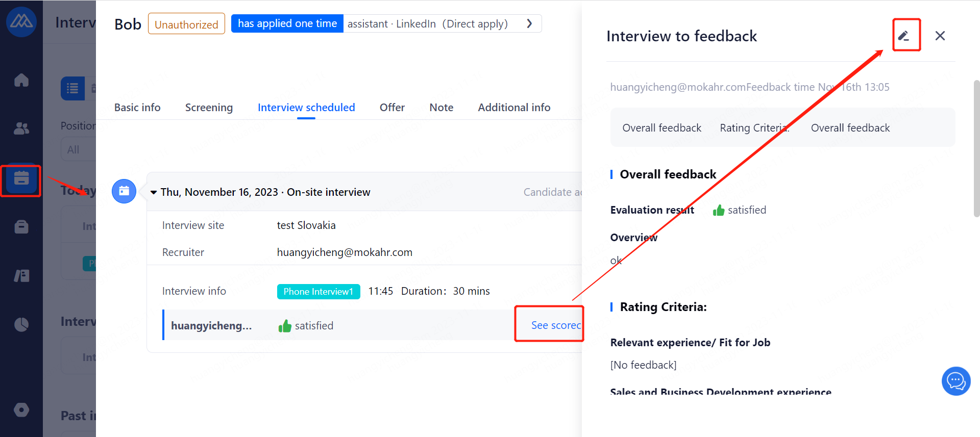Open the Screening tab
Screen dimensions: 980x437
[209, 108]
